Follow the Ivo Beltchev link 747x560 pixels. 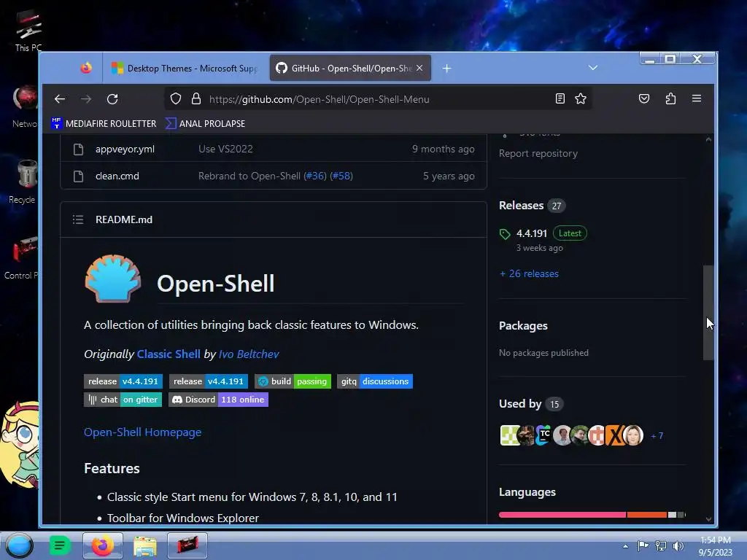(x=249, y=354)
